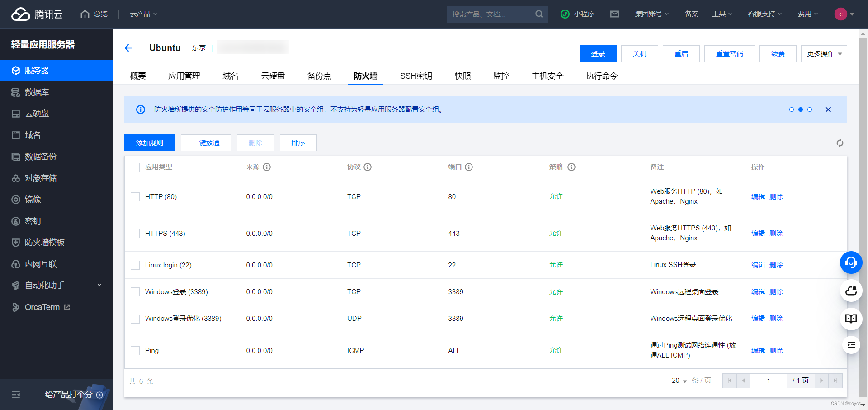Check the HTTP (80) rule checkbox
This screenshot has width=868, height=410.
(x=135, y=197)
